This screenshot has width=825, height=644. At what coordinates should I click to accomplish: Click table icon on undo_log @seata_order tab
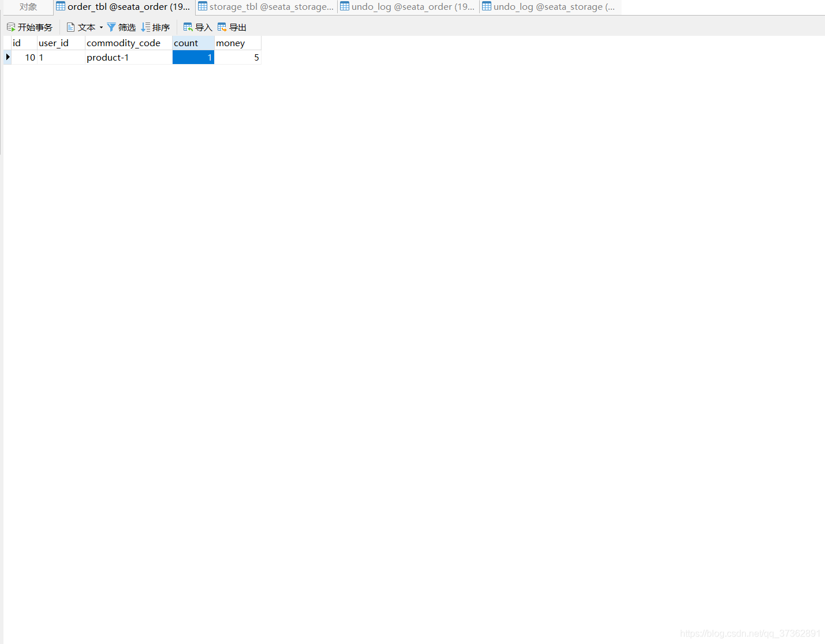click(345, 6)
